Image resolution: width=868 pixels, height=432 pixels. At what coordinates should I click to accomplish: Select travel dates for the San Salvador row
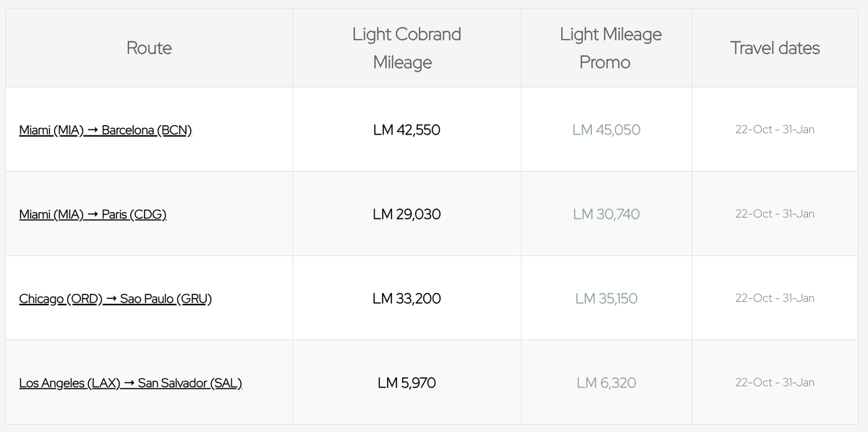click(775, 383)
